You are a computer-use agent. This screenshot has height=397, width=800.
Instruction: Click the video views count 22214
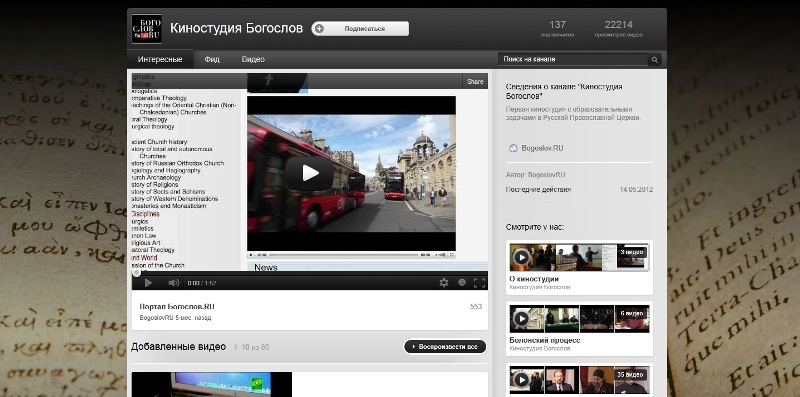pos(618,24)
